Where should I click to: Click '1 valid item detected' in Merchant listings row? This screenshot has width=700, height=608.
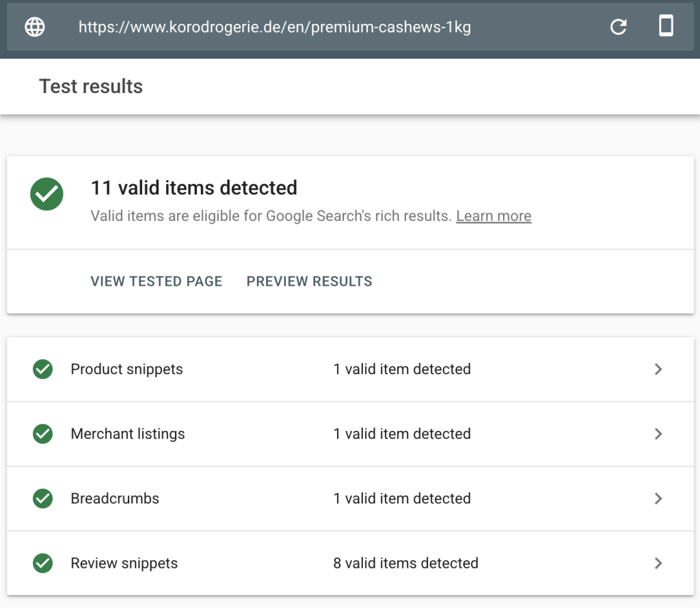point(402,434)
